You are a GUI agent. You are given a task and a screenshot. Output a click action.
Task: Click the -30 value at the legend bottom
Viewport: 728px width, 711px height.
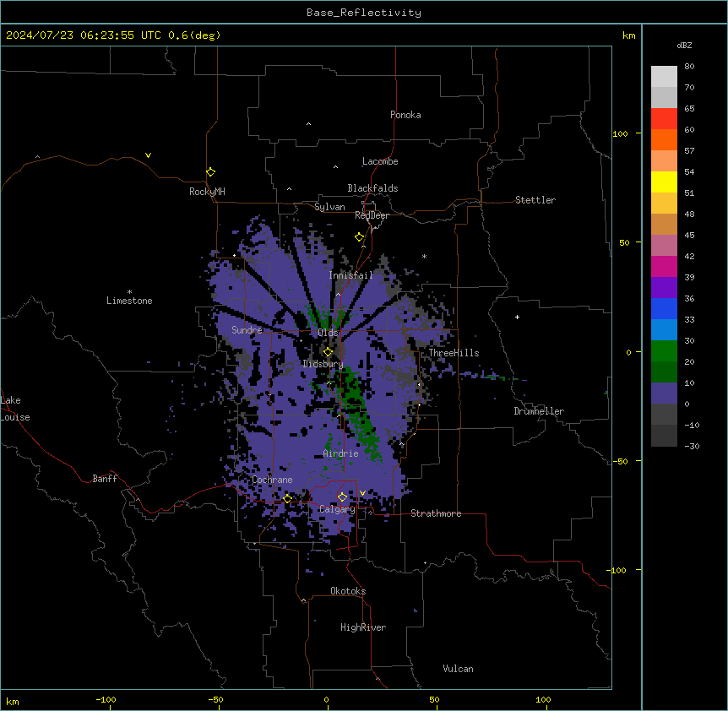(x=692, y=447)
